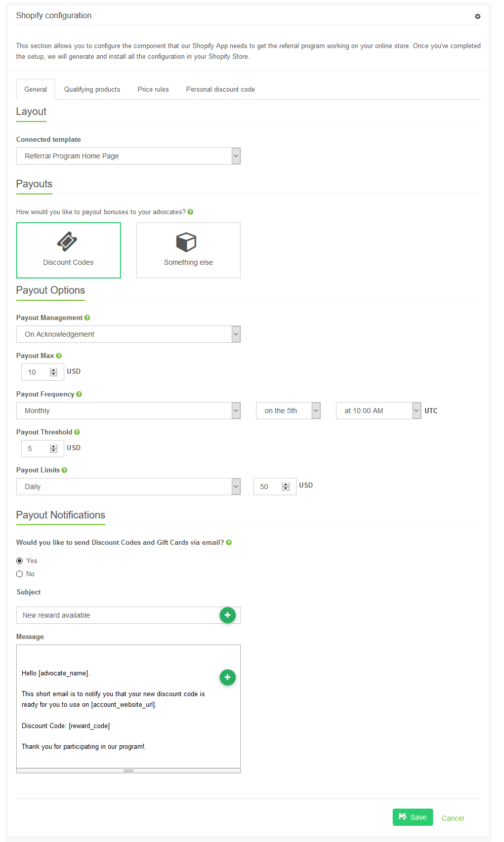The height and width of the screenshot is (842, 504).
Task: Click the green plus icon in the Message box
Action: coord(228,677)
